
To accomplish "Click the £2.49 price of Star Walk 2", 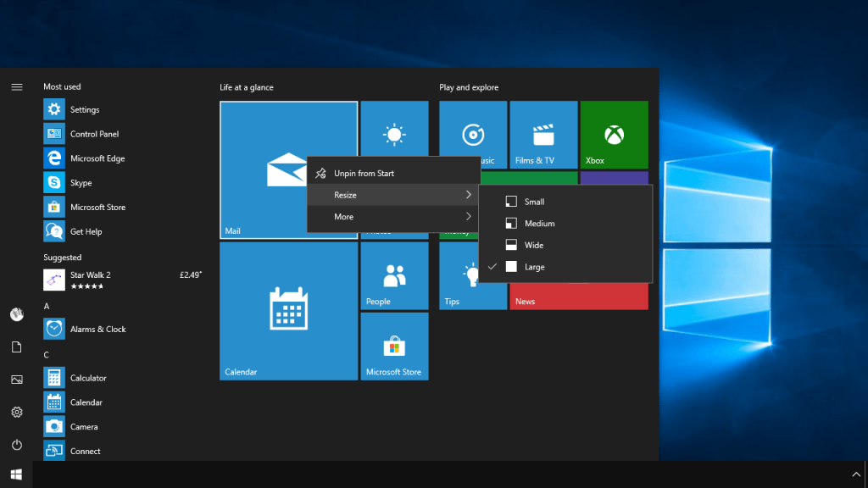I will click(191, 275).
